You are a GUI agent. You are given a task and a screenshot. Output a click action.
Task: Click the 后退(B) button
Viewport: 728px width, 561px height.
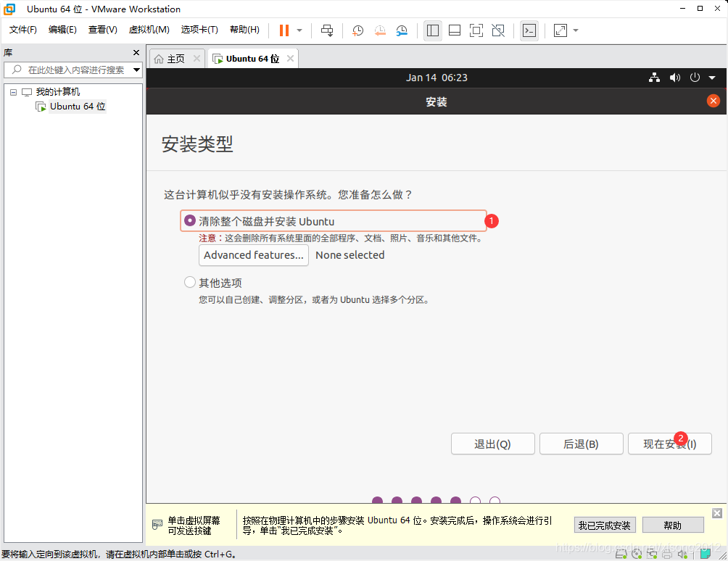(x=581, y=444)
